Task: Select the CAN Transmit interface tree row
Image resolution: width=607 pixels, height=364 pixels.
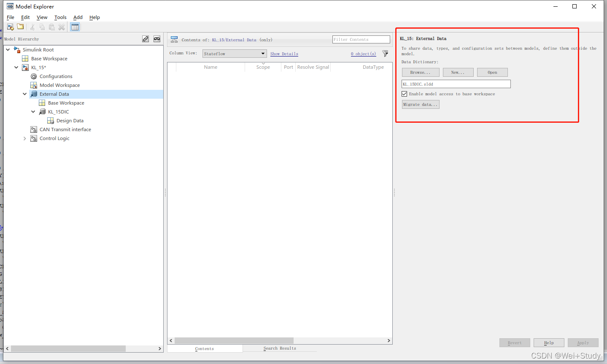Action: [65, 129]
